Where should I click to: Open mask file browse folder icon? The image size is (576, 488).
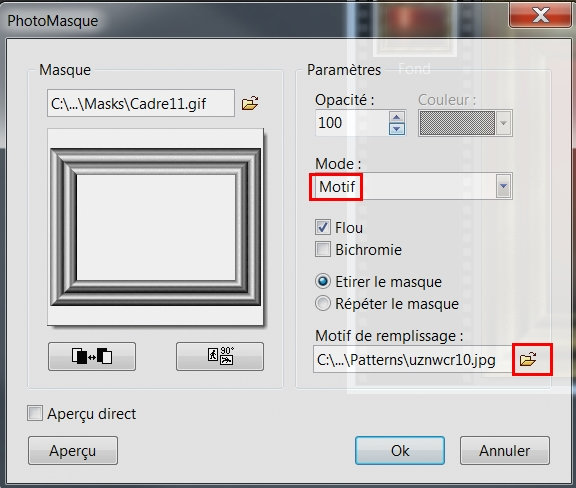click(250, 103)
